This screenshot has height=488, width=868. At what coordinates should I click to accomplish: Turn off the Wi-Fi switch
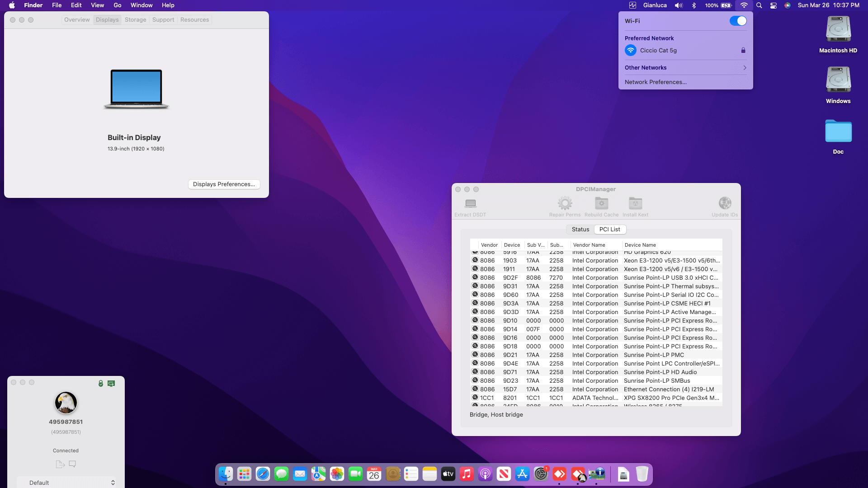click(x=738, y=21)
